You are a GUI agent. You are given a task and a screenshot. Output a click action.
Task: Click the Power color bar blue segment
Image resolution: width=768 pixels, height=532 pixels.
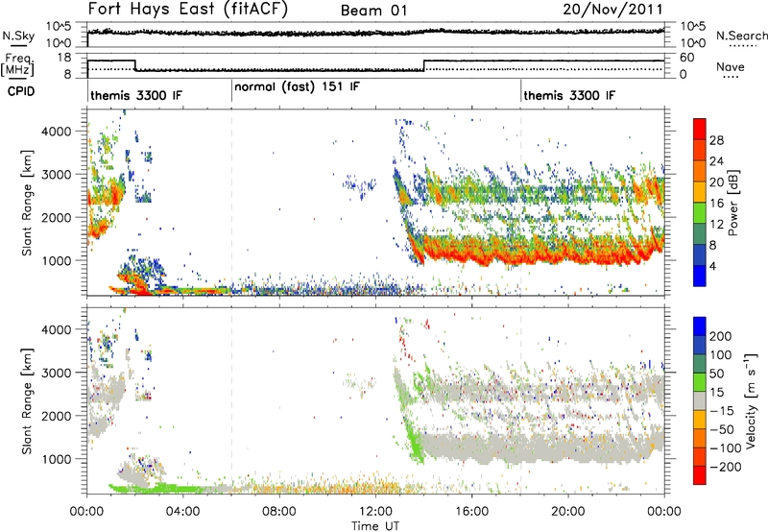tap(700, 276)
